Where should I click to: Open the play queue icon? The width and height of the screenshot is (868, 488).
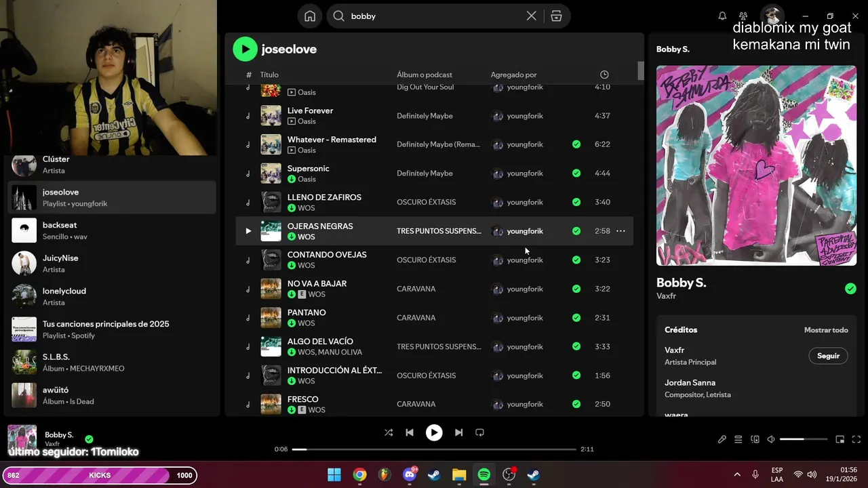click(738, 439)
